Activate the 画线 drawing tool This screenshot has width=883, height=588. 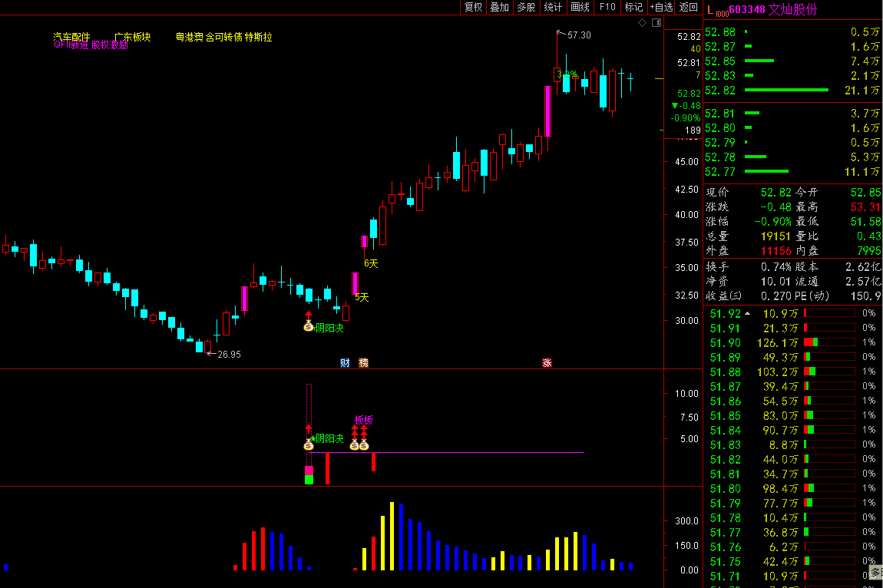point(580,7)
